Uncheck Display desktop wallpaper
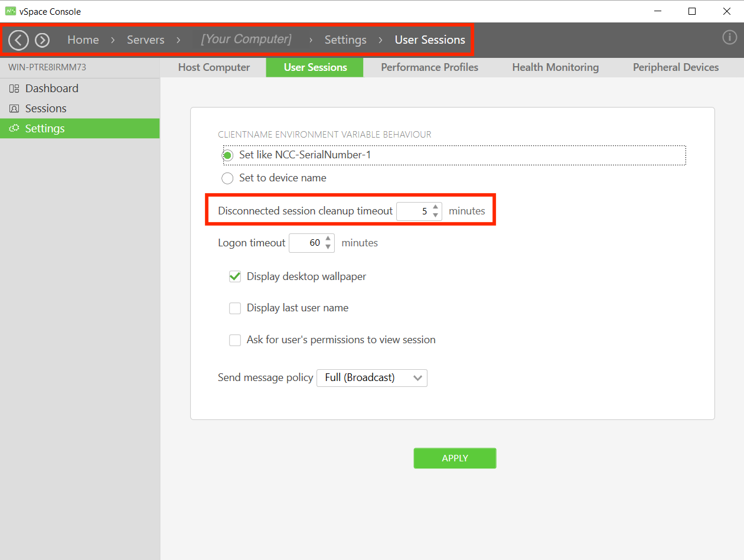The image size is (744, 560). tap(235, 276)
